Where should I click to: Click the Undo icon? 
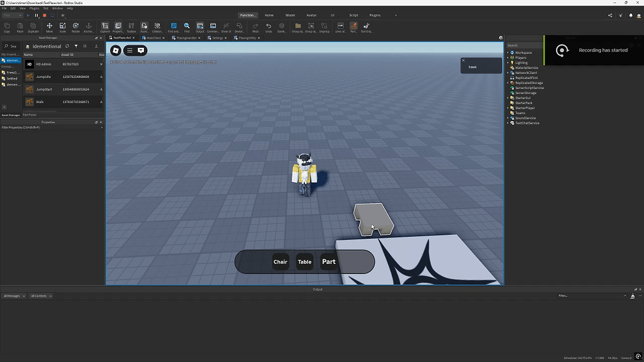[x=267, y=26]
